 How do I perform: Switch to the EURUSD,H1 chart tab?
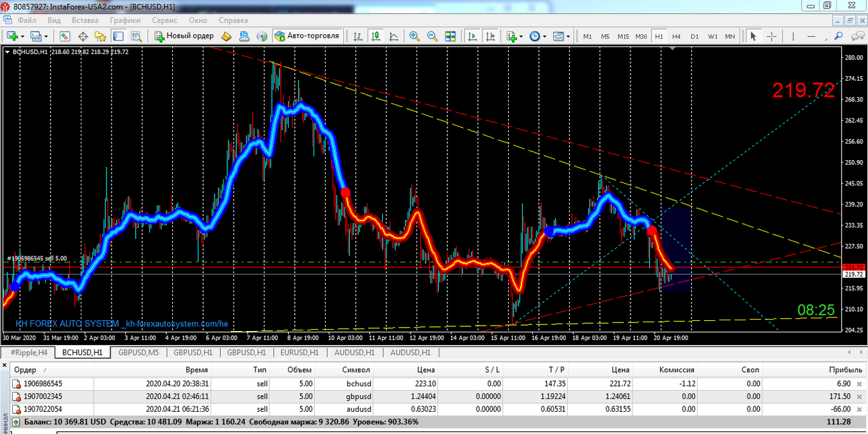pos(299,352)
